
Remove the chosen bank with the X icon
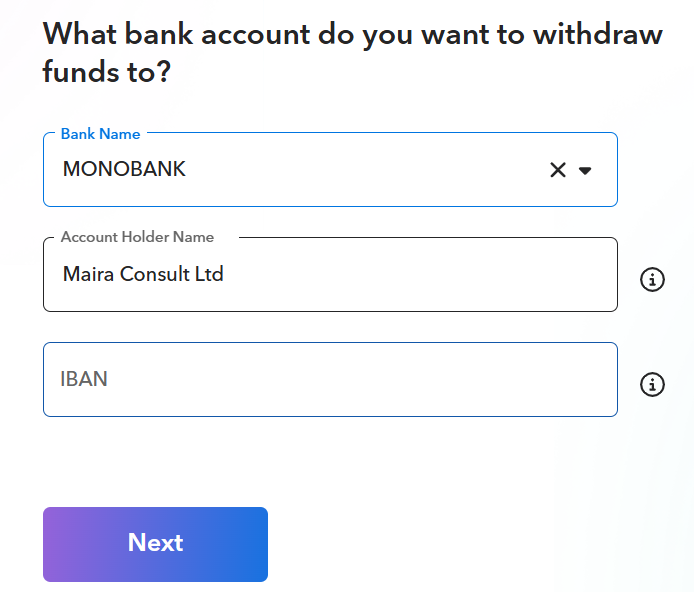[558, 170]
